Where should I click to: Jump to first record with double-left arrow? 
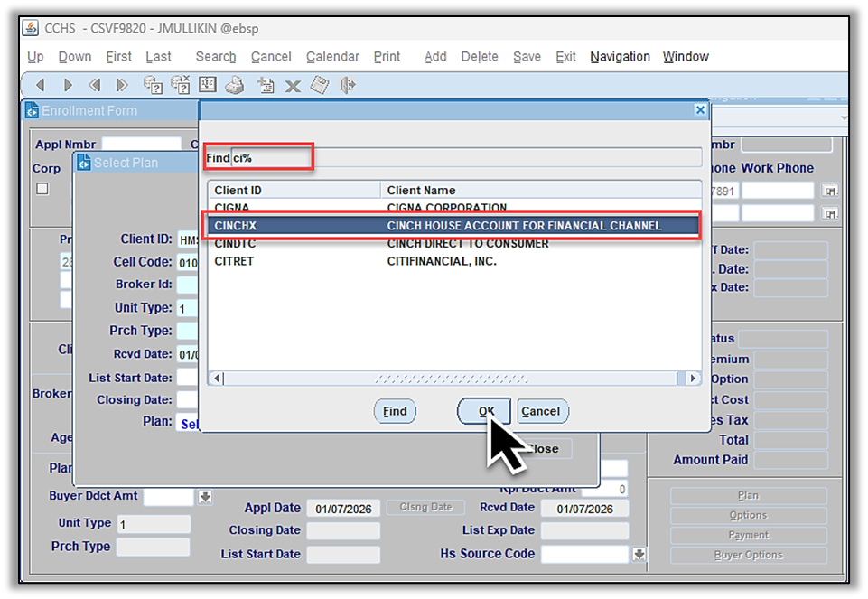pos(94,86)
